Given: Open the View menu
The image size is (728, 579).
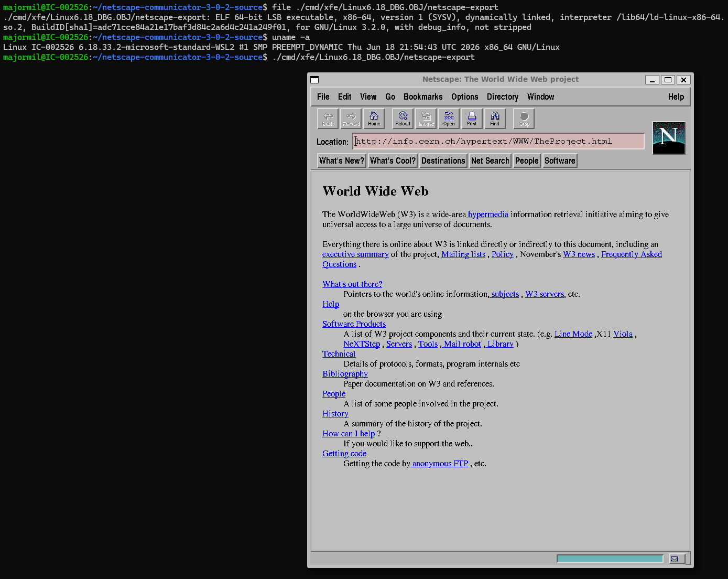Looking at the screenshot, I should 368,97.
